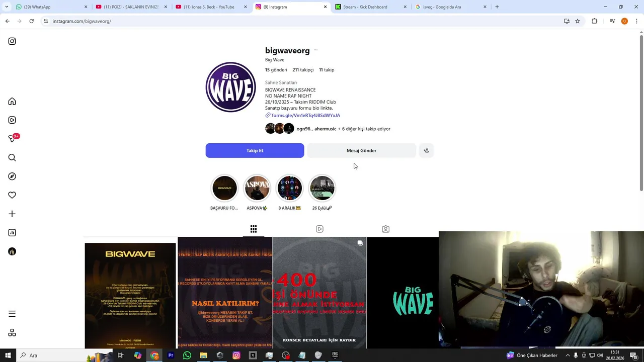
Task: Click the Mesaj Gönder button
Action: coord(361,150)
